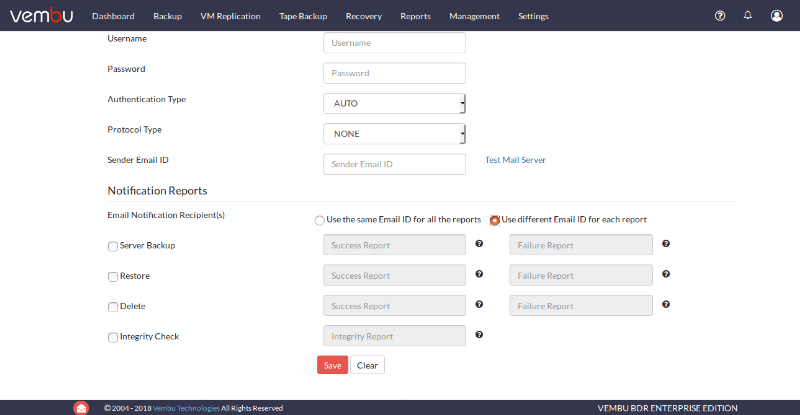Image resolution: width=800 pixels, height=415 pixels.
Task: Open the Settings menu
Action: [x=533, y=16]
